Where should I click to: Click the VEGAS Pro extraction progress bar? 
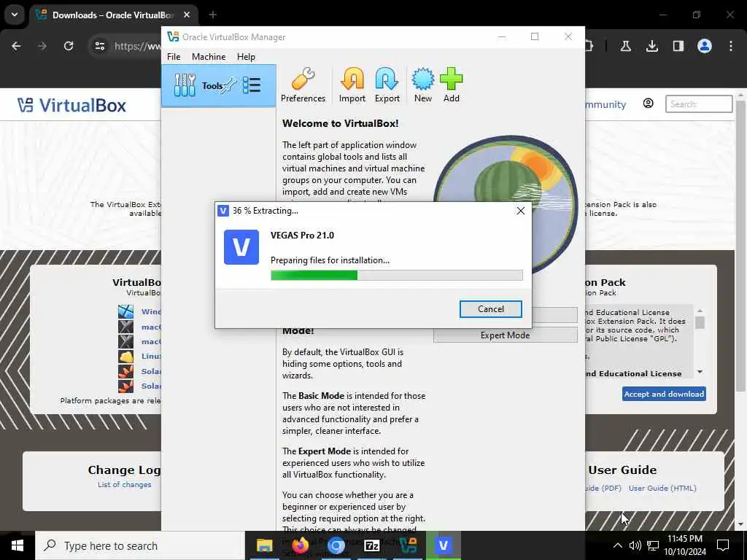pos(396,275)
